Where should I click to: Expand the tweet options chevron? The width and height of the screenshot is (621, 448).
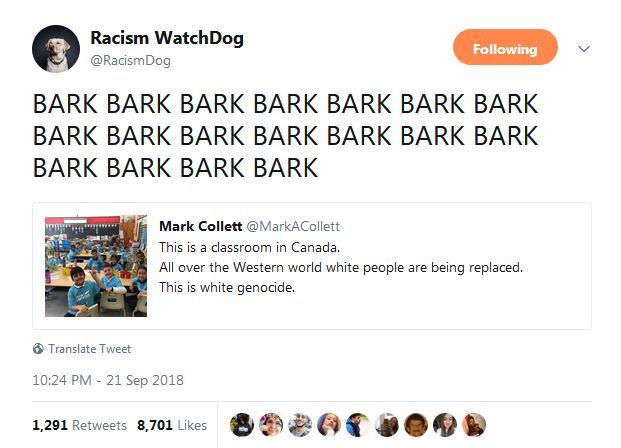[584, 49]
